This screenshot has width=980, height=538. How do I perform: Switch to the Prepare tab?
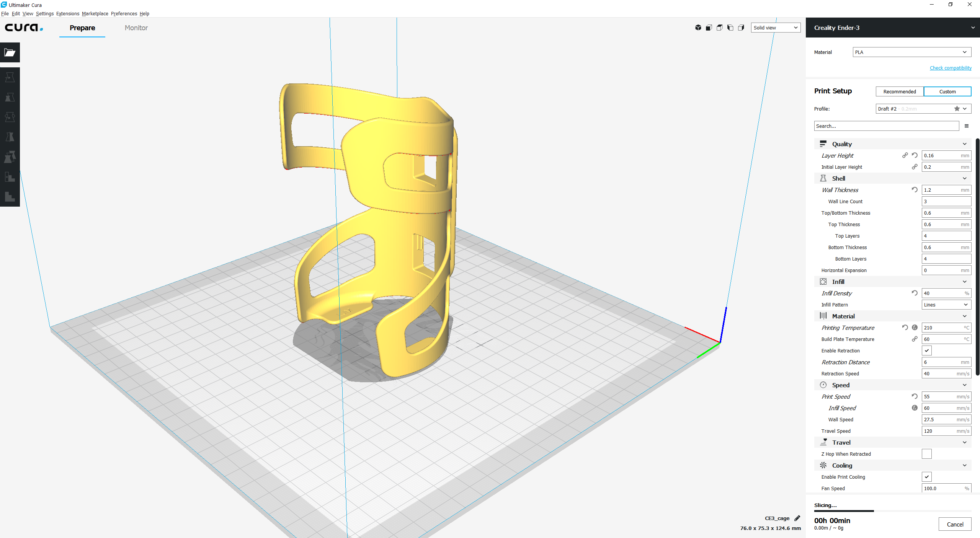click(x=82, y=28)
